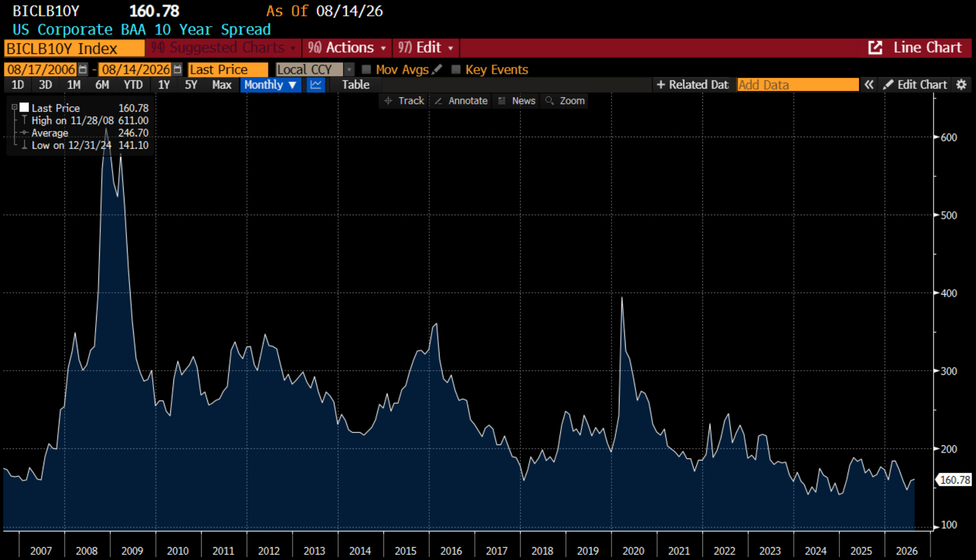Click the US Corporate BAA 10 Year Spread title

pyautogui.click(x=142, y=30)
